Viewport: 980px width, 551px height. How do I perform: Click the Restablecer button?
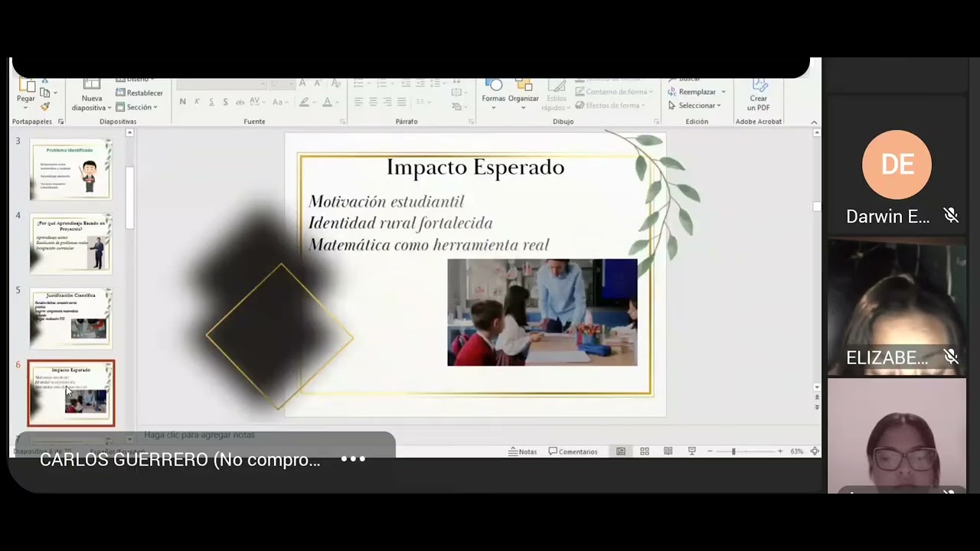pos(139,93)
